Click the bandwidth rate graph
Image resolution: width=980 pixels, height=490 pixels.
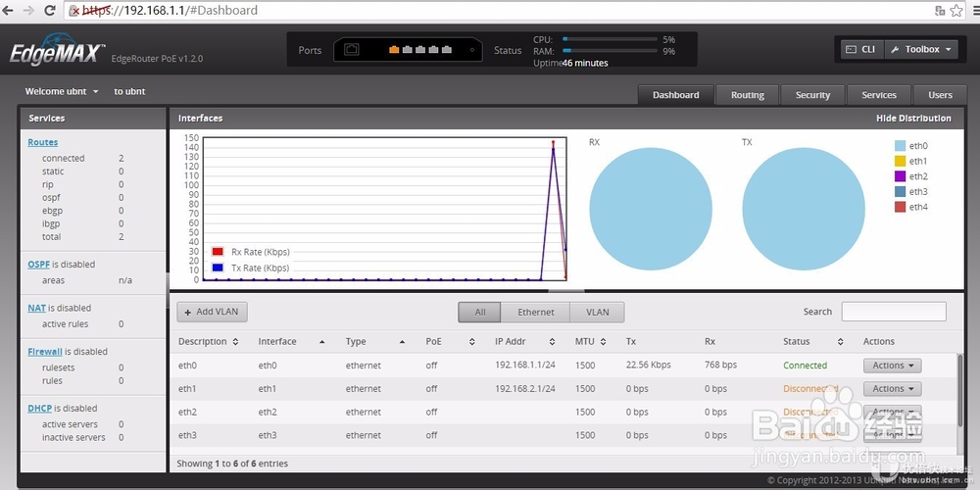coord(384,209)
